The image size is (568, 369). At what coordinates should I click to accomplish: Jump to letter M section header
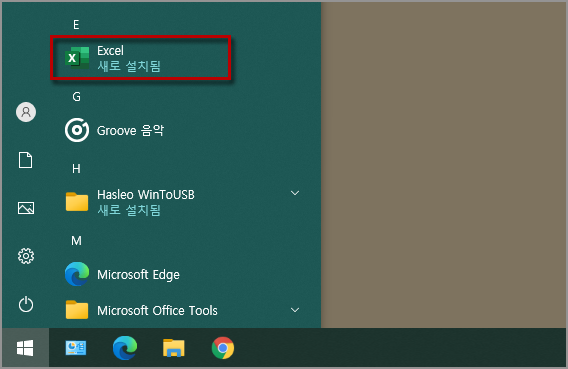(x=76, y=241)
